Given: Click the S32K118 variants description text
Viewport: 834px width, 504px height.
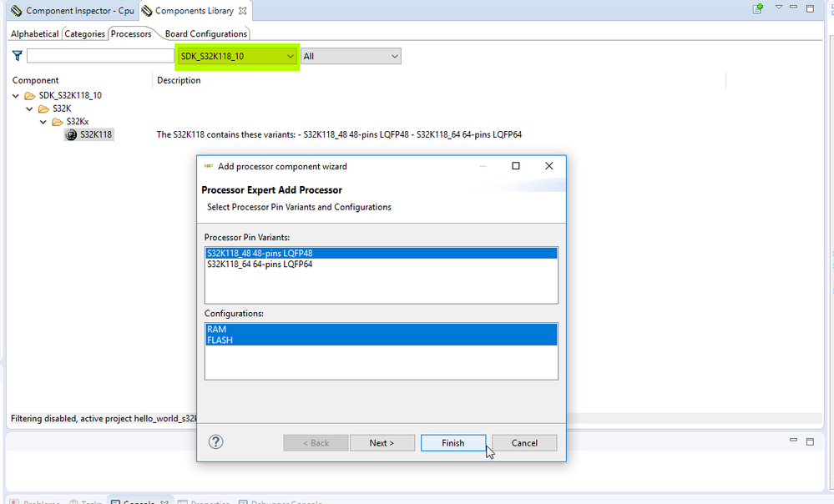Looking at the screenshot, I should (x=339, y=134).
